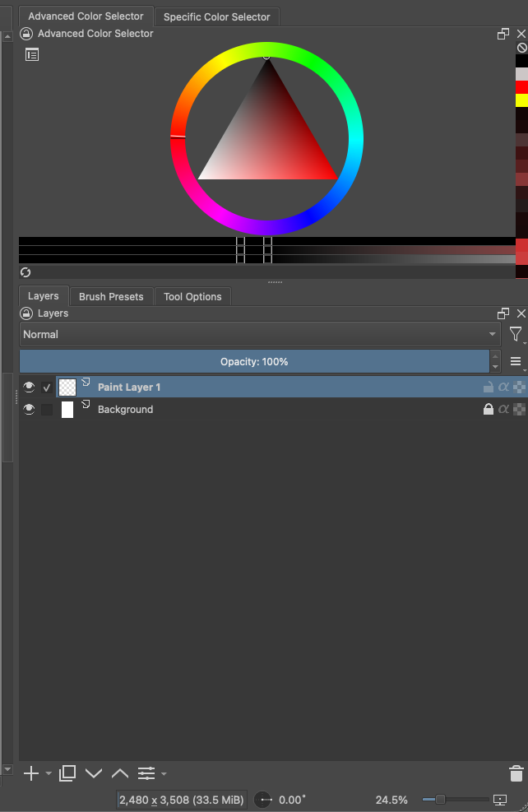528x812 pixels.
Task: Open Advanced Color Selector settings icon
Action: tap(32, 54)
